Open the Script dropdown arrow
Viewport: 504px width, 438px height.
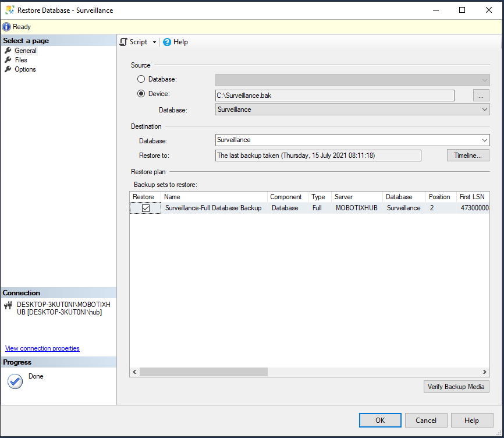[154, 42]
